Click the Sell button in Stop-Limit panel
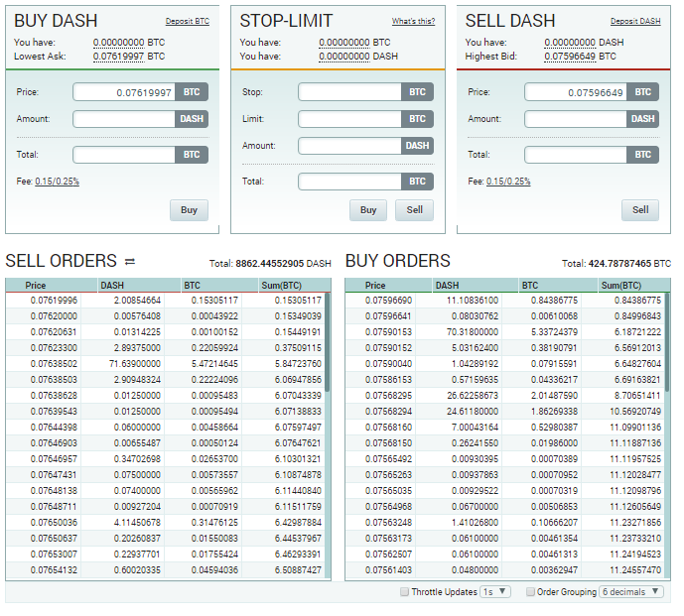 (x=414, y=210)
